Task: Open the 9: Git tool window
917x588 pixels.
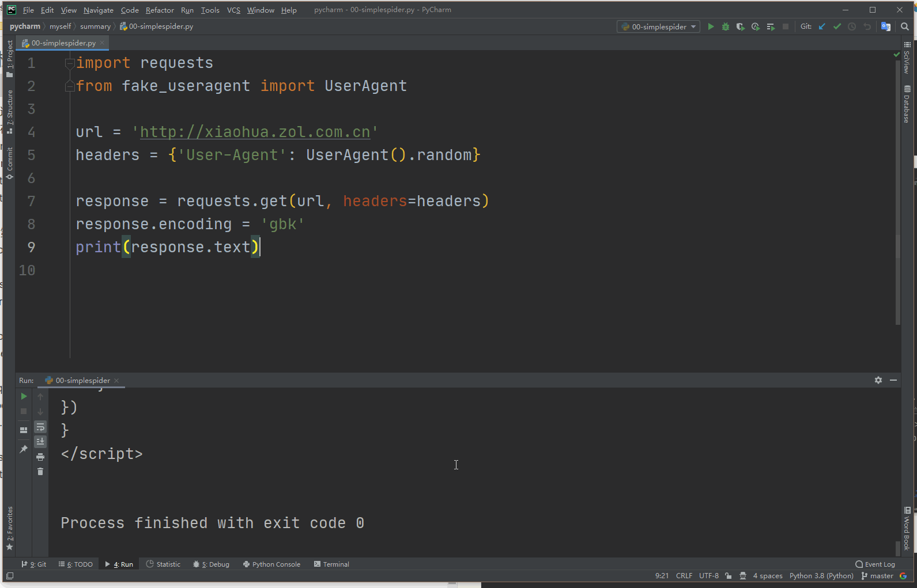Action: [33, 564]
